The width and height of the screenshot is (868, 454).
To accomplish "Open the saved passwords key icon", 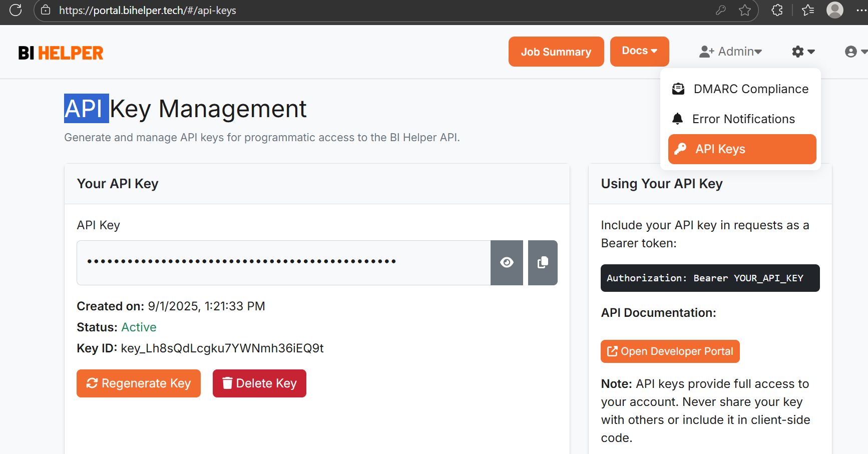I will coord(721,10).
